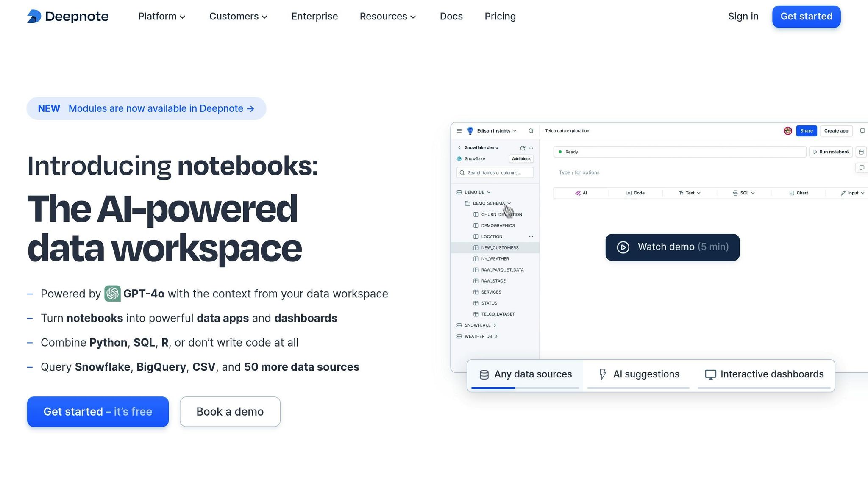Click Get started – it's free
This screenshot has width=868, height=488.
tap(98, 412)
